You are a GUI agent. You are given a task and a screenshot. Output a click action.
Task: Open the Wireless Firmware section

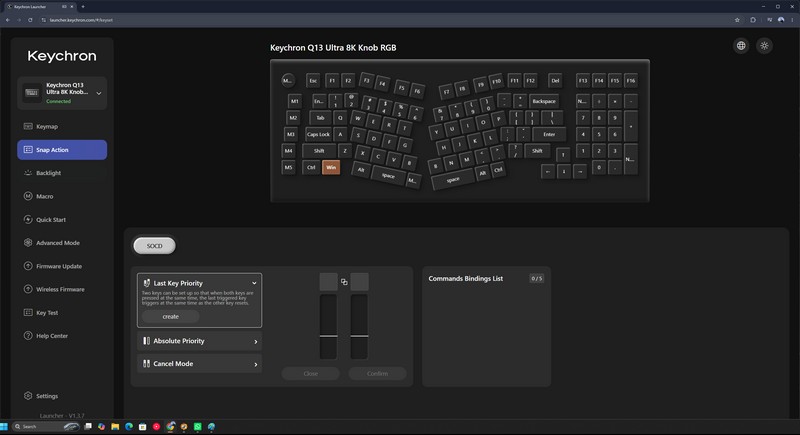[x=62, y=289]
